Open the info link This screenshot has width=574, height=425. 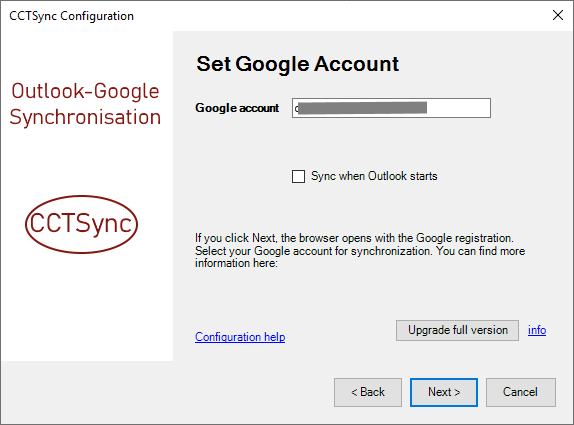(537, 330)
